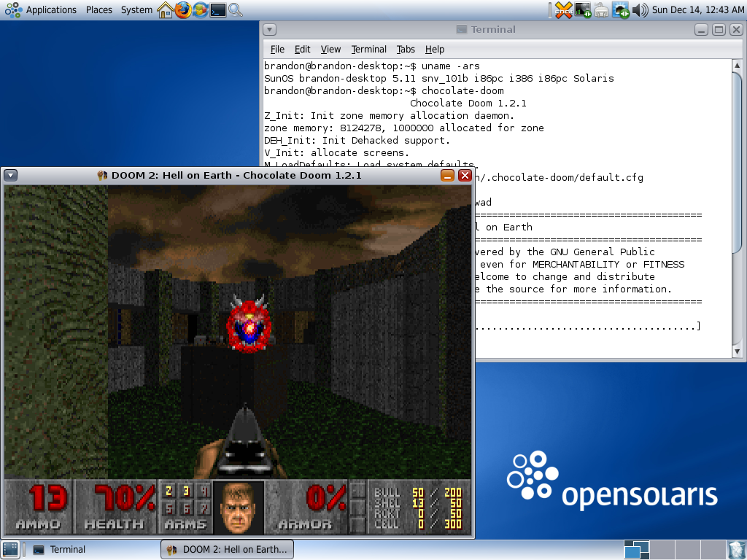This screenshot has height=560, width=747.
Task: Open the XChat tray icon
Action: [x=563, y=10]
